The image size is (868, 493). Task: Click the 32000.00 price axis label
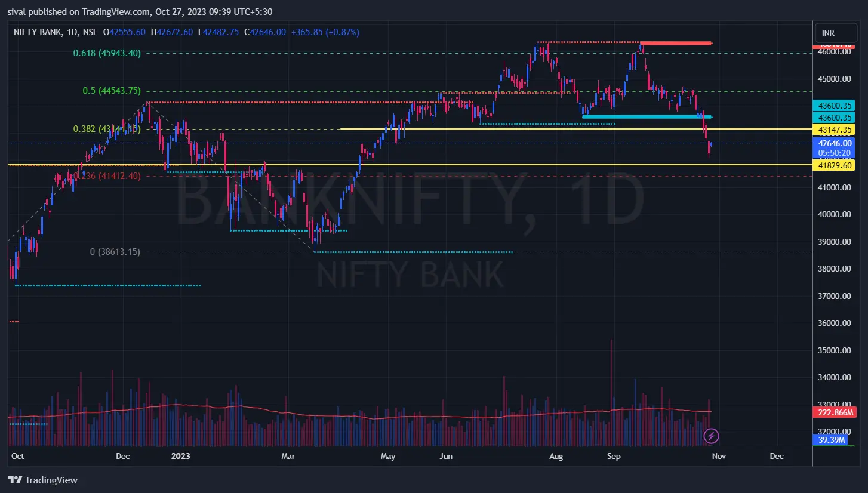click(x=835, y=431)
